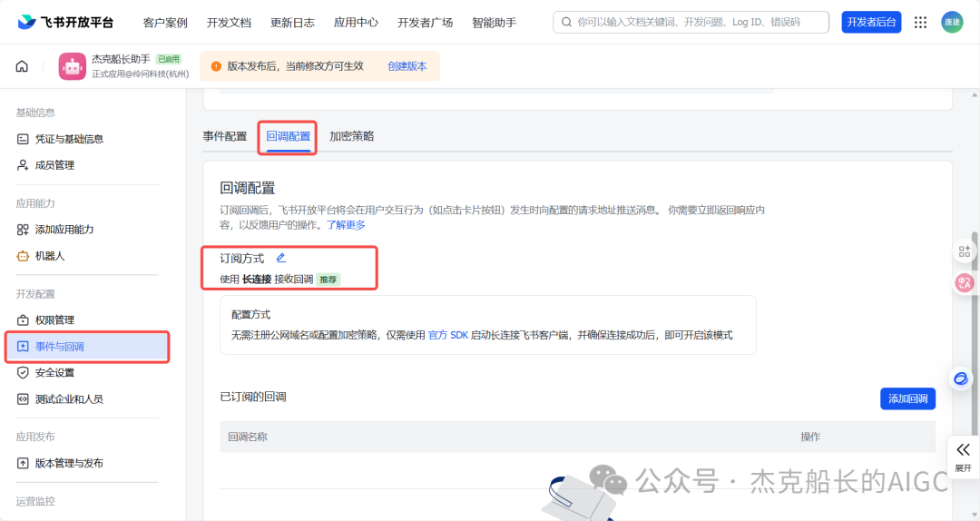This screenshot has height=521, width=980.
Task: Click the 事件与回调 sidebar icon
Action: click(23, 347)
